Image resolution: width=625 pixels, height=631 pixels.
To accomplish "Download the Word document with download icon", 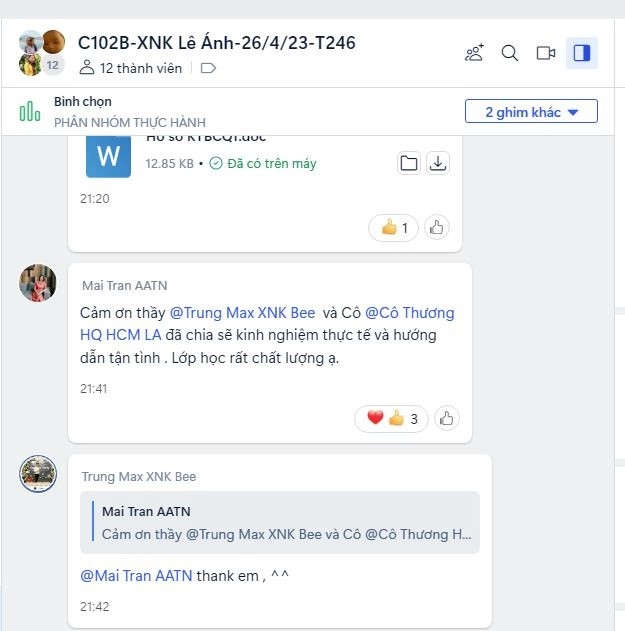I will click(438, 163).
